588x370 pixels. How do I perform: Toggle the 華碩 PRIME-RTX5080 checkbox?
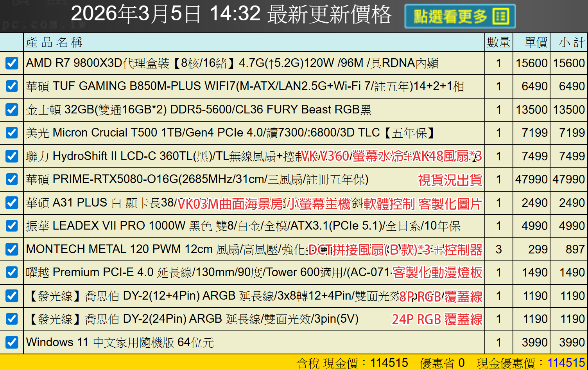12,179
